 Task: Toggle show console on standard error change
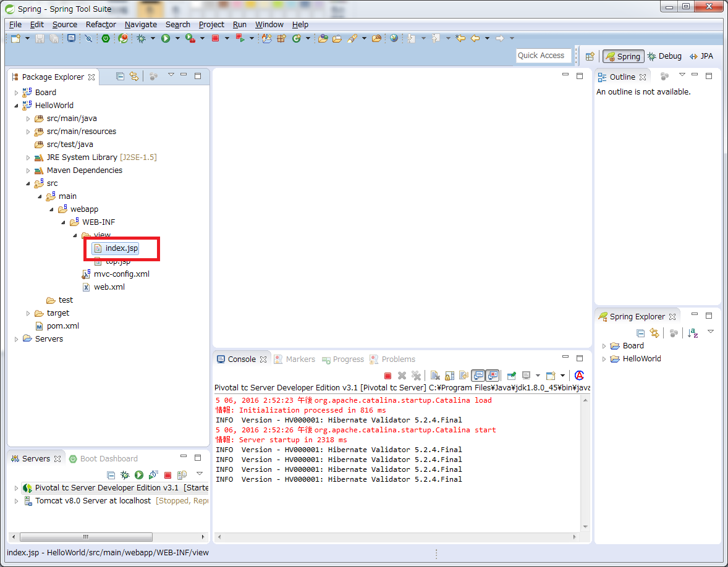[492, 376]
